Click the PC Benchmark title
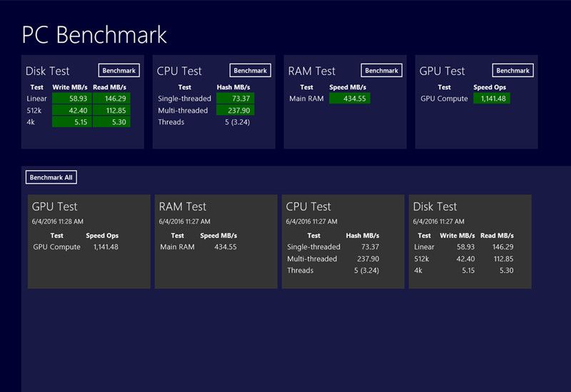The width and height of the screenshot is (571, 392). (x=94, y=34)
